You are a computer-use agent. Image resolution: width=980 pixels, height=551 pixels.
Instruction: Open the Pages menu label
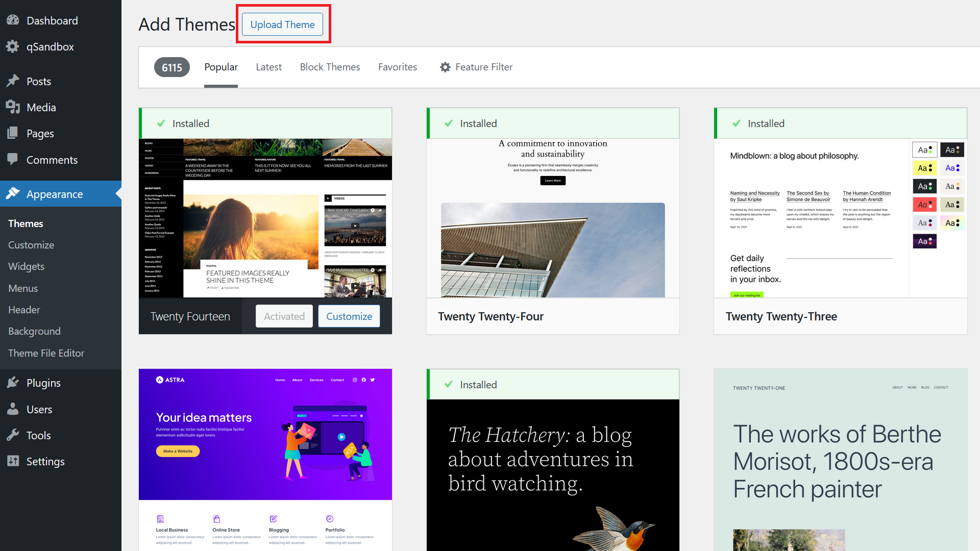click(x=40, y=133)
